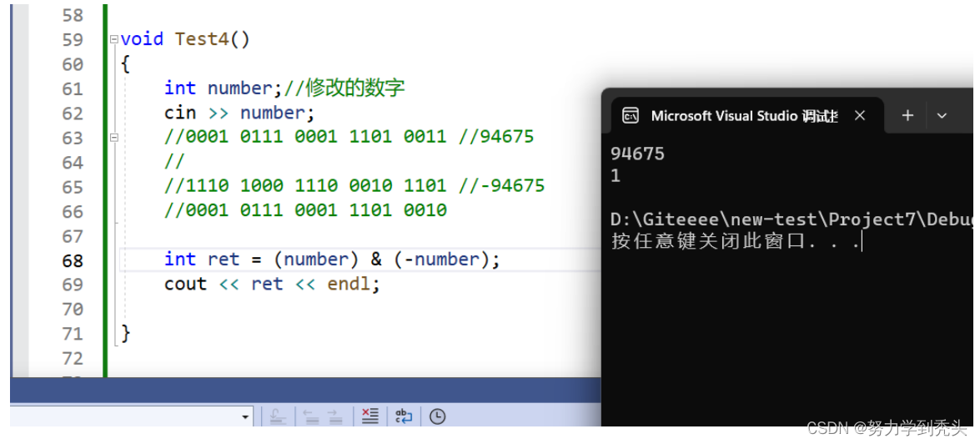Click the 'cout << ret << endl;' line

pyautogui.click(x=273, y=284)
